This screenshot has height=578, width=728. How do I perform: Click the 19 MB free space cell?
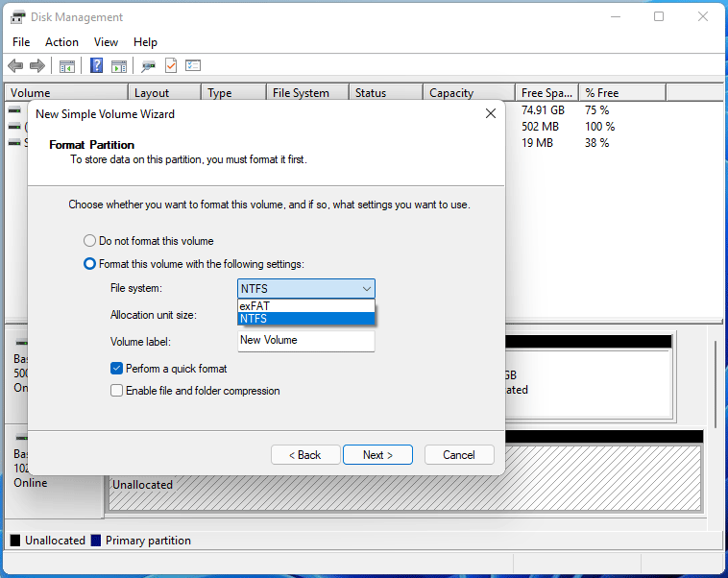coord(537,143)
